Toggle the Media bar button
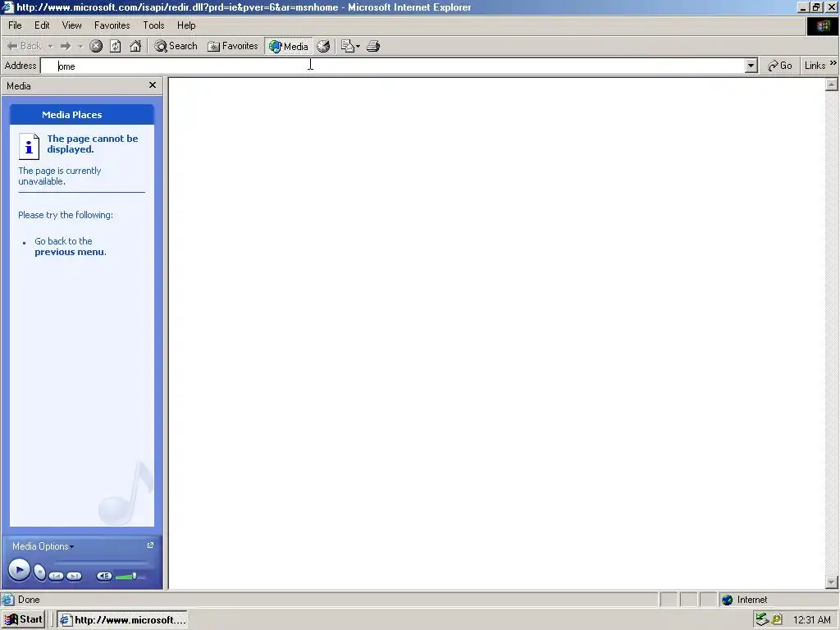Image resolution: width=840 pixels, height=630 pixels. (x=289, y=46)
